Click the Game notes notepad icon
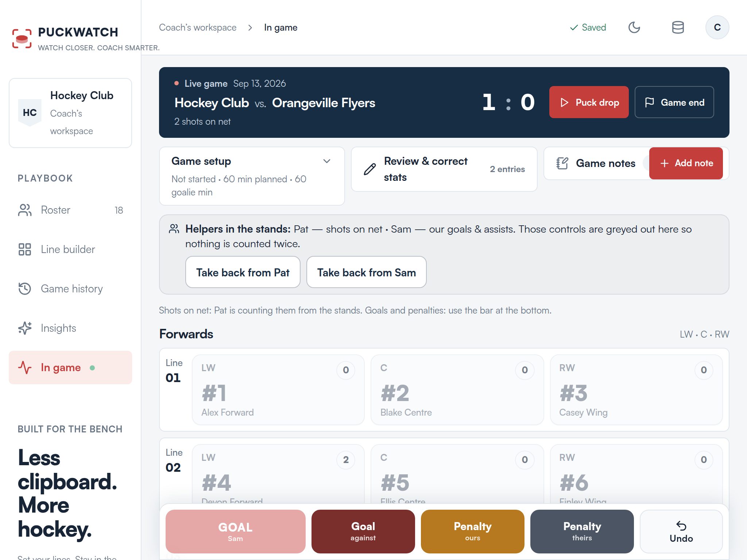Screen dimensions: 747x560 pos(562,163)
